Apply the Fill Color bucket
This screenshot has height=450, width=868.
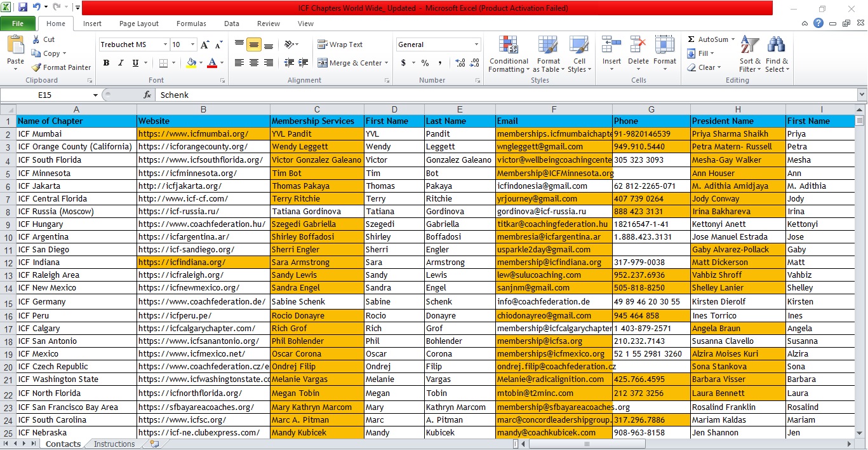pyautogui.click(x=191, y=63)
